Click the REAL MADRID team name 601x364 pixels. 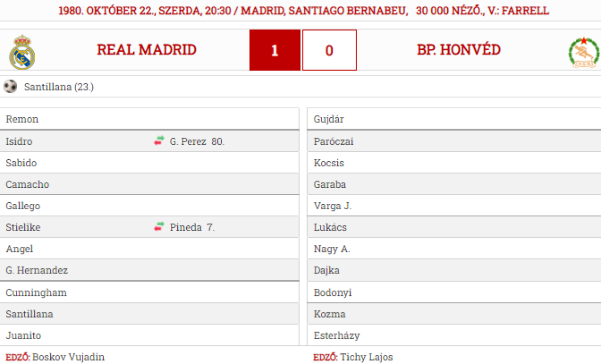[147, 50]
